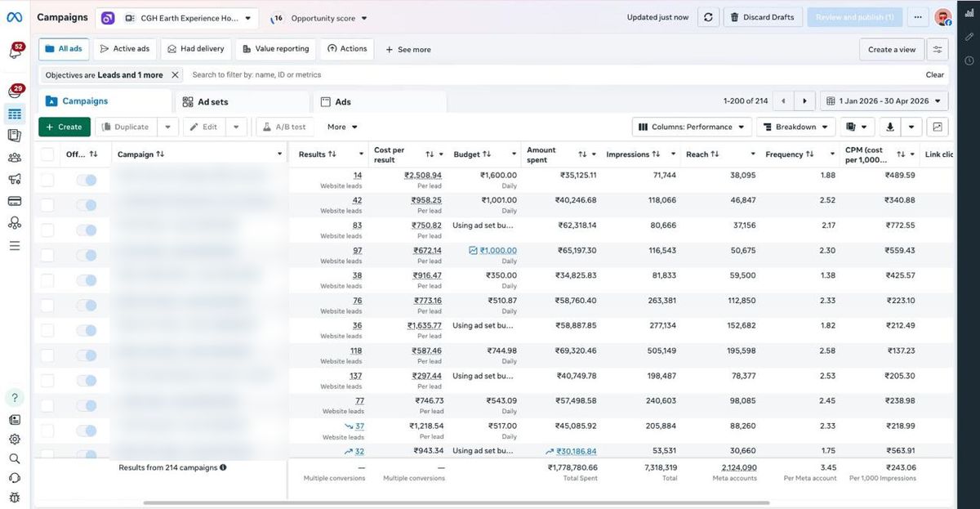
Task: Open the charts icon button beside export
Action: tap(938, 127)
